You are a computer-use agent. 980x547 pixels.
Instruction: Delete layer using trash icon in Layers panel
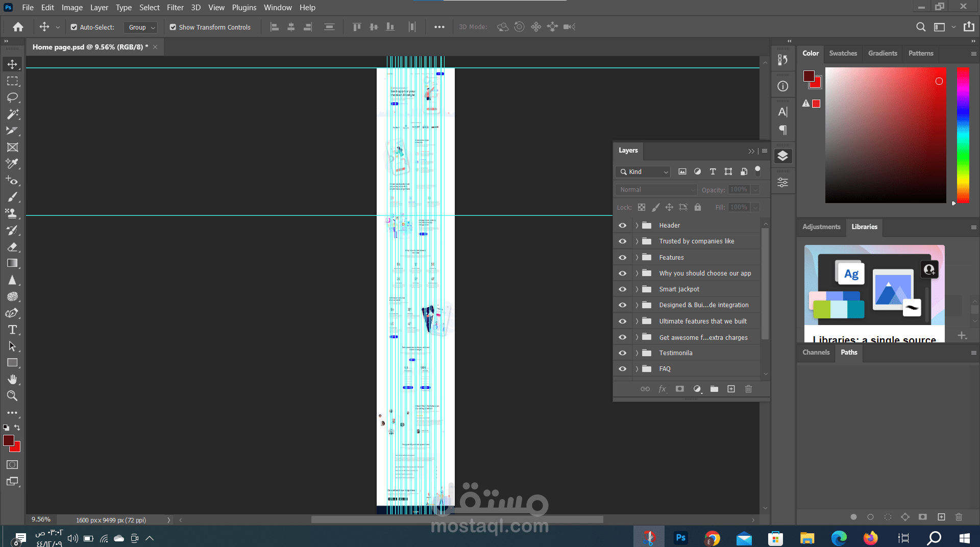748,389
